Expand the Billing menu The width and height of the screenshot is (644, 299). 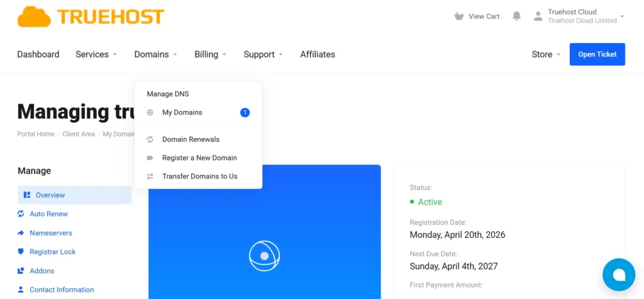click(210, 54)
